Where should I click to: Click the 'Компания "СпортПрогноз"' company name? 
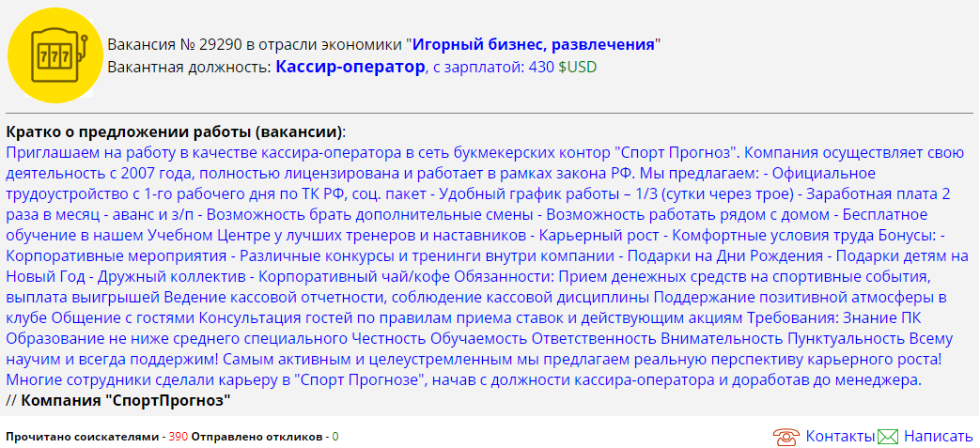click(126, 400)
